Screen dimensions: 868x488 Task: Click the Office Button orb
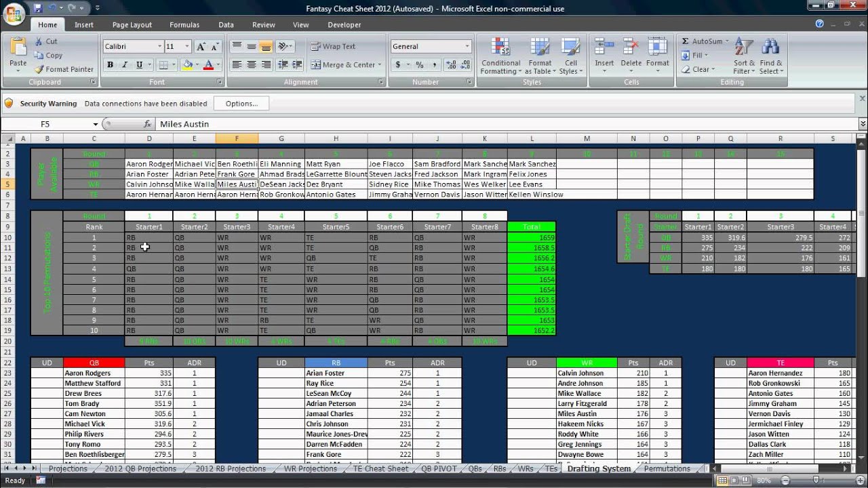click(x=14, y=12)
